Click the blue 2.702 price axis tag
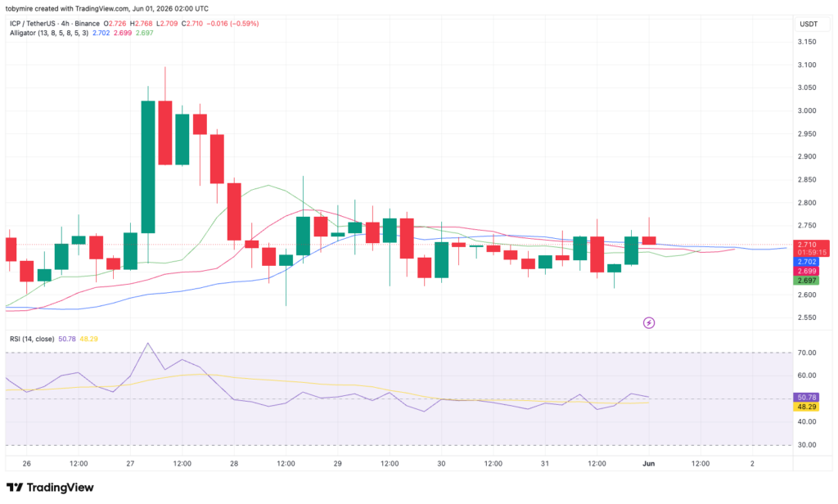The height and width of the screenshot is (504, 838). 806,262
